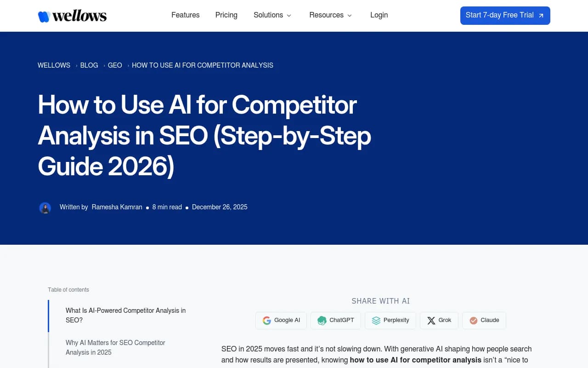Viewport: 588px width, 368px height.
Task: Open the Pricing page from the navbar
Action: 226,15
